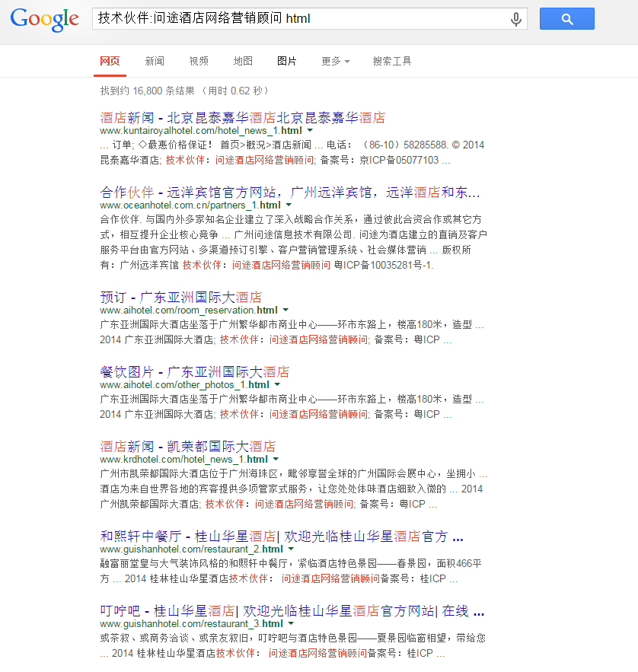The image size is (638, 672).
Task: Switch to the 视频 tab
Action: (x=199, y=61)
